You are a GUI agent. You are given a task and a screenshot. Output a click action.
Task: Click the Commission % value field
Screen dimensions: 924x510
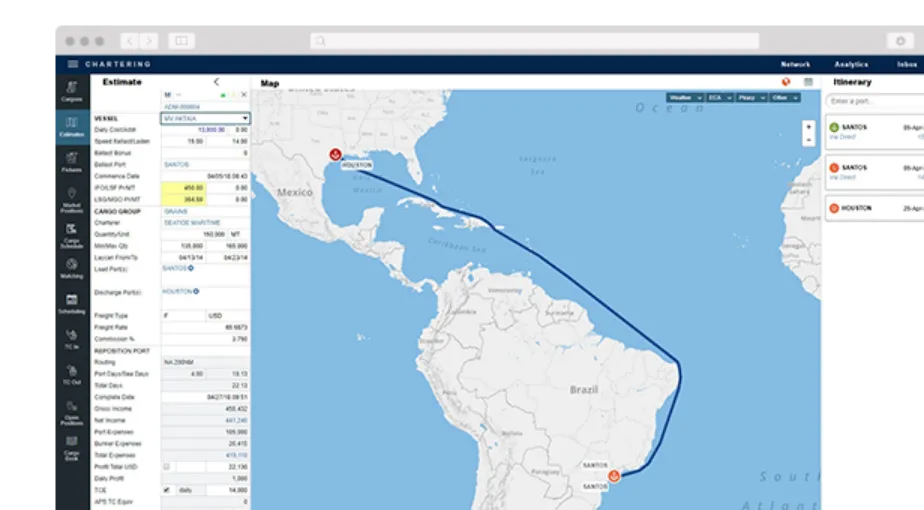(x=205, y=339)
